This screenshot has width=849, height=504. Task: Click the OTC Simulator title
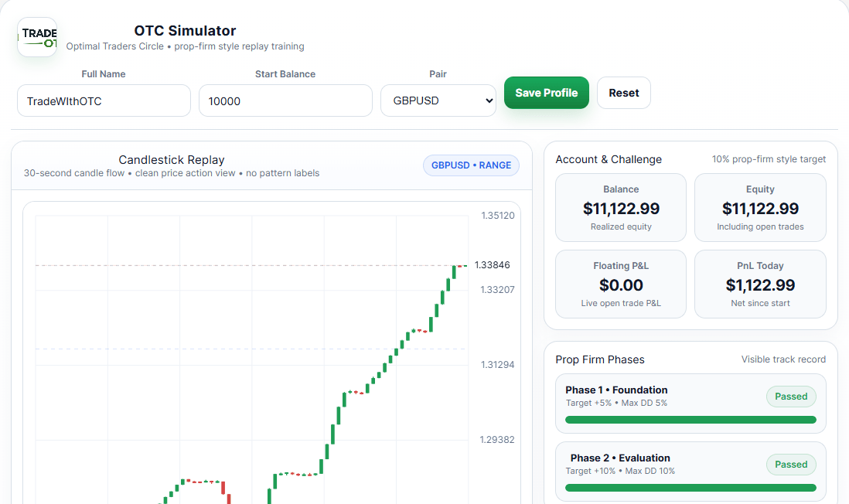185,31
